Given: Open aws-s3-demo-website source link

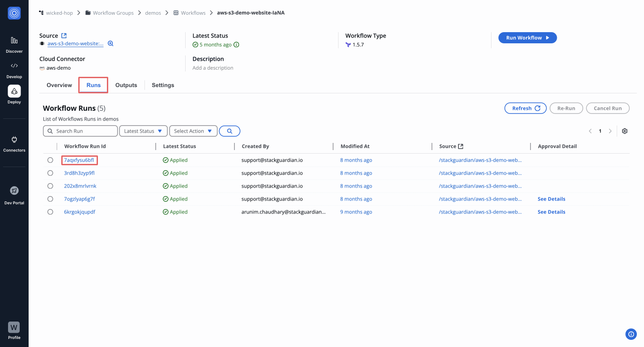Looking at the screenshot, I should tap(76, 44).
